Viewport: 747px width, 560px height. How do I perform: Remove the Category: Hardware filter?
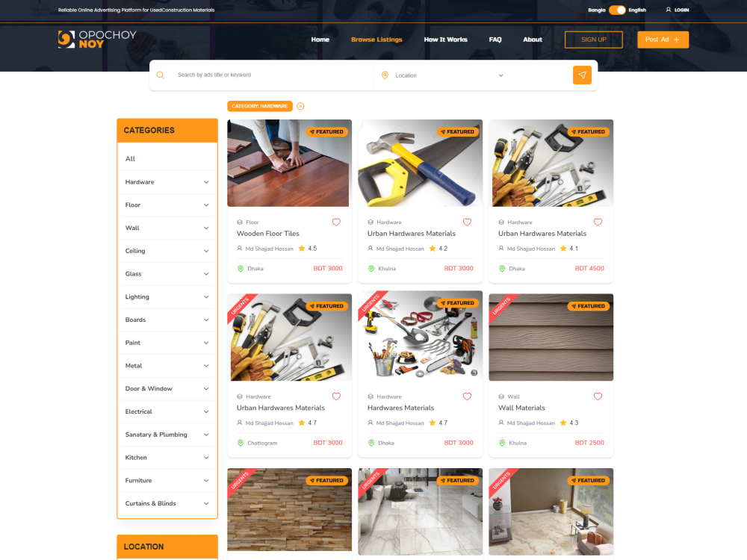300,106
